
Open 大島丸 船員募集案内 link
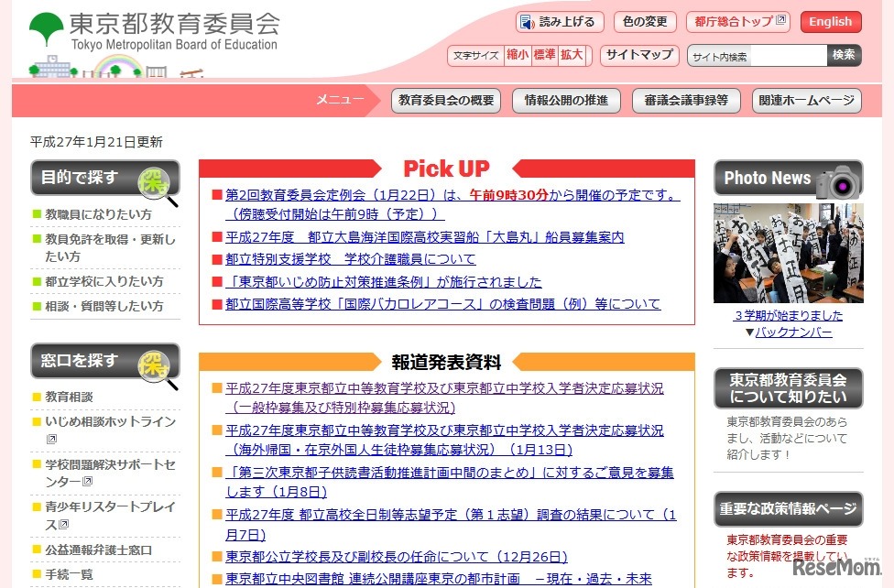tap(425, 237)
